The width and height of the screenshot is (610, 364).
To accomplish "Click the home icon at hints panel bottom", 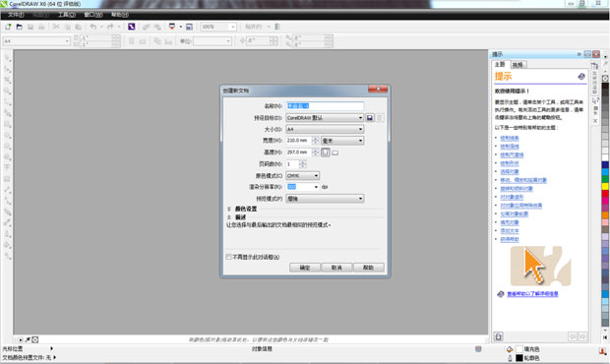I will tap(499, 336).
